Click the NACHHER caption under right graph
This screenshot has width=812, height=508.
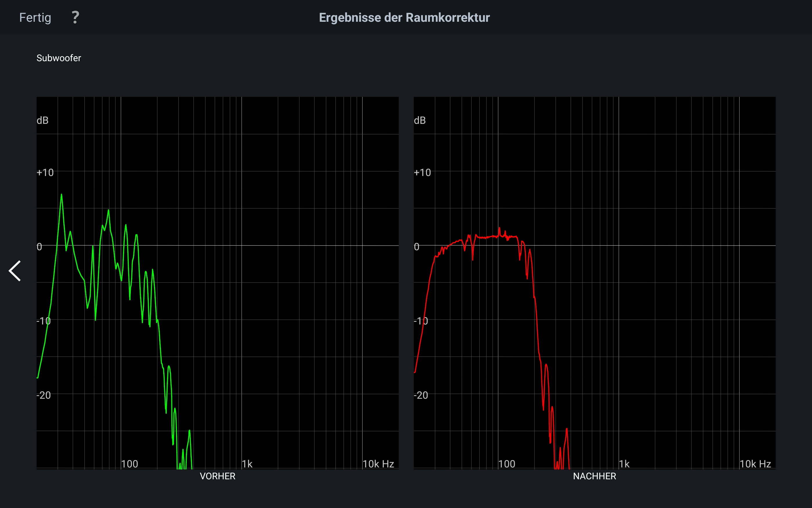pos(594,476)
